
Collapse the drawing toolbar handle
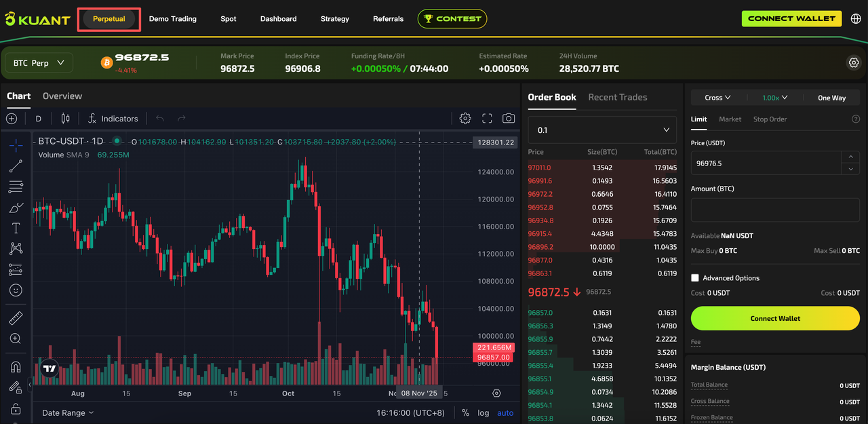[30, 385]
